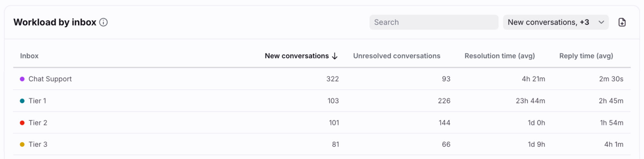Click the teal dot beside Tier 1
This screenshot has height=159, width=644.
(x=22, y=101)
